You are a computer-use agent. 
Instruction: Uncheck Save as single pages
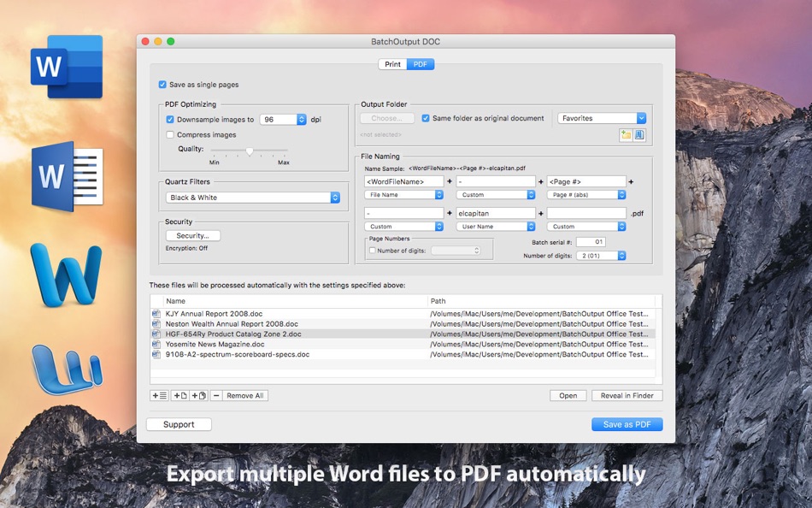pyautogui.click(x=162, y=85)
